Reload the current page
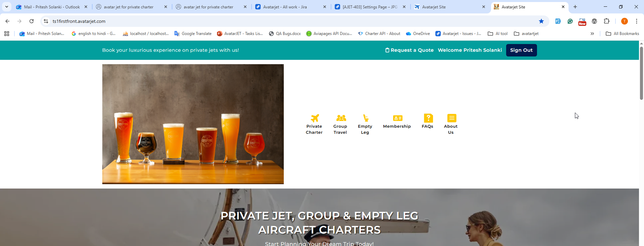 (x=32, y=21)
